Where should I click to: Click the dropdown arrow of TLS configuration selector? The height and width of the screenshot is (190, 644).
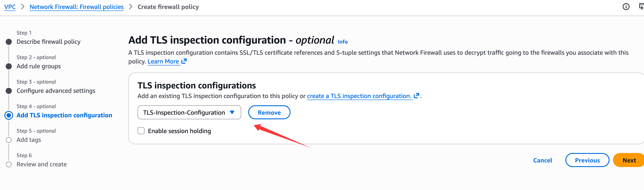pos(232,112)
